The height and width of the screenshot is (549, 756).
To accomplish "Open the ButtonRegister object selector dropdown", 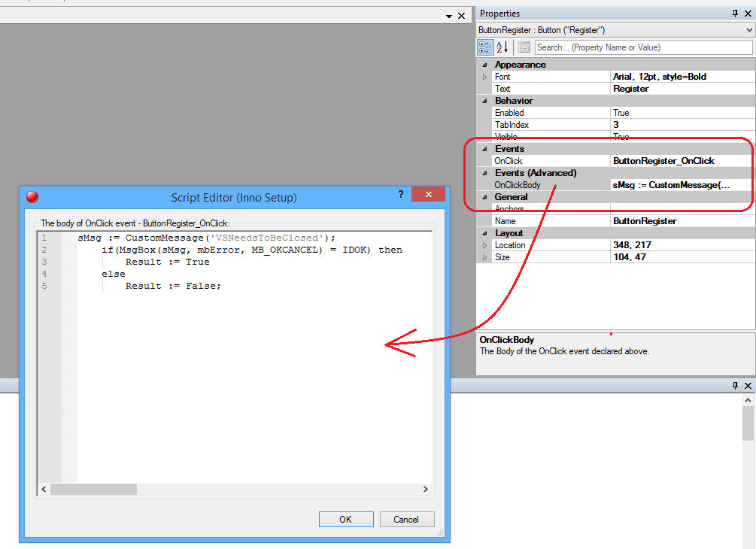I will (x=748, y=30).
